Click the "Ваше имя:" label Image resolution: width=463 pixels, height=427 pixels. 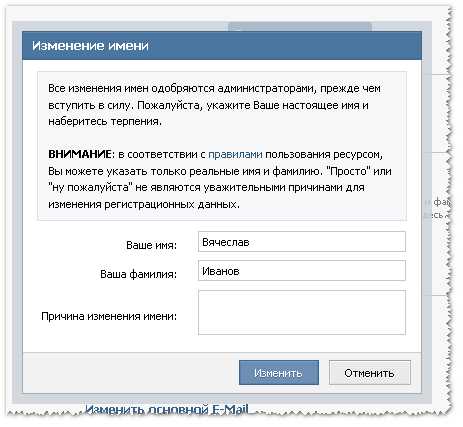(x=151, y=245)
